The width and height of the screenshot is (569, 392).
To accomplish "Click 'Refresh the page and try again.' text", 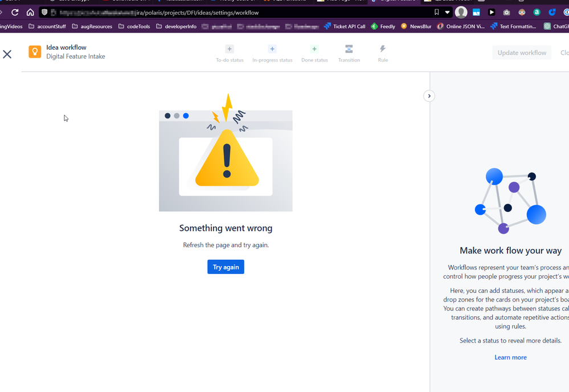I will [226, 245].
